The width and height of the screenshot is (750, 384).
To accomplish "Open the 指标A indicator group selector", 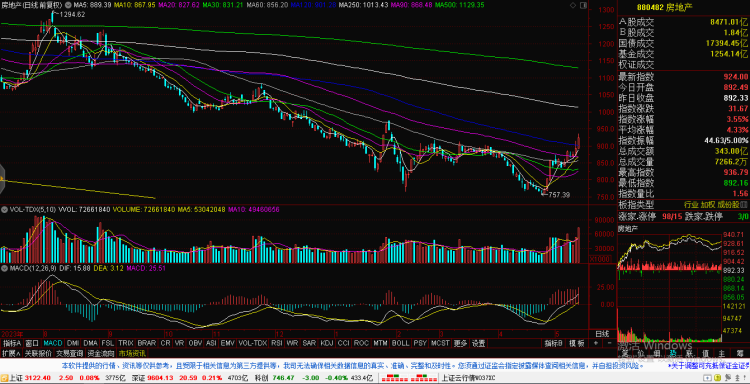I will [11, 343].
